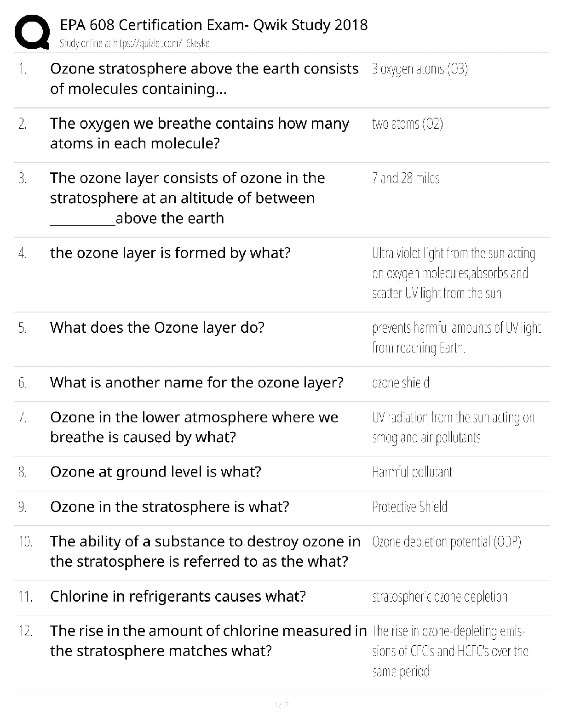Click the page number at page bottom
Image resolution: width=563 pixels, height=728 pixels.
tap(281, 705)
